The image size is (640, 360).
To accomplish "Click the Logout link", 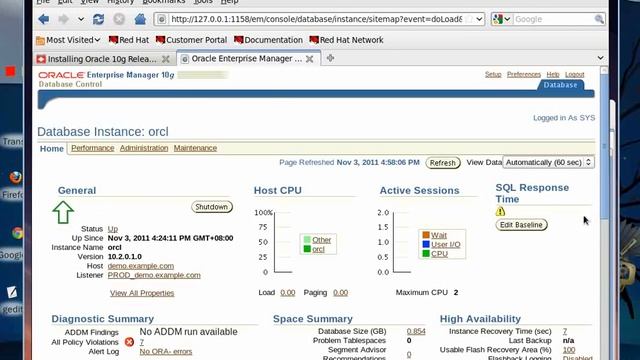I will 575,74.
